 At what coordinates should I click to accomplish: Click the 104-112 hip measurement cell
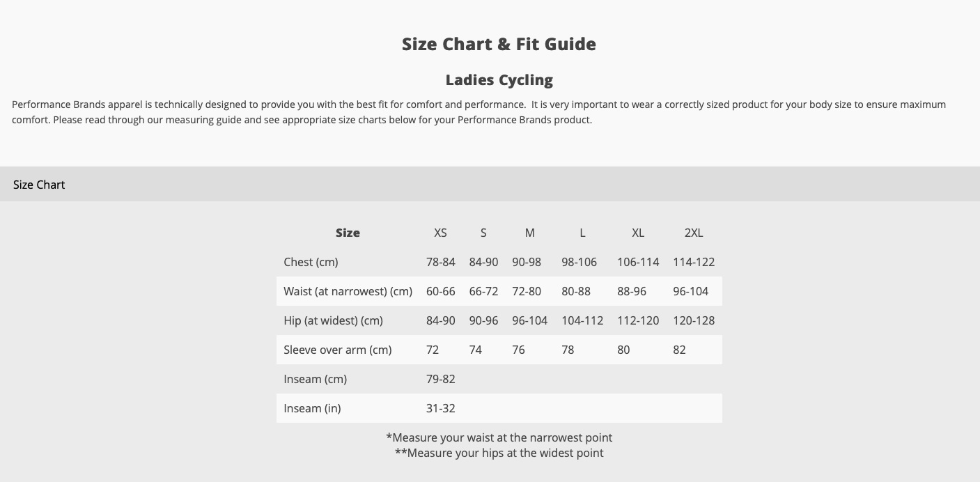582,320
